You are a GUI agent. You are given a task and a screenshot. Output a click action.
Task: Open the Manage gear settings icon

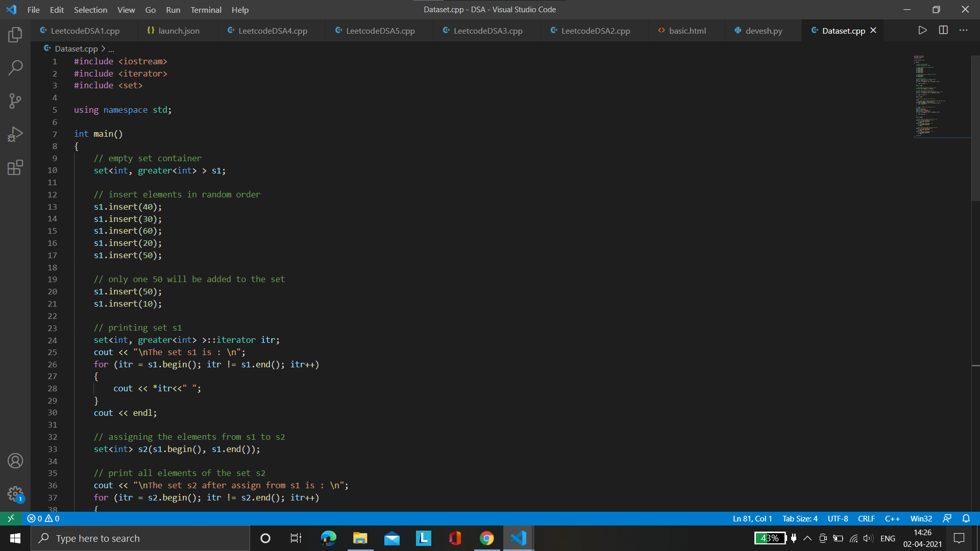[15, 494]
